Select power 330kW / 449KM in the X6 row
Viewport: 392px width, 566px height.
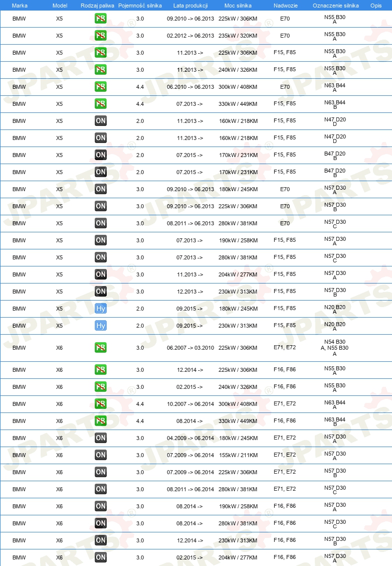pyautogui.click(x=238, y=421)
